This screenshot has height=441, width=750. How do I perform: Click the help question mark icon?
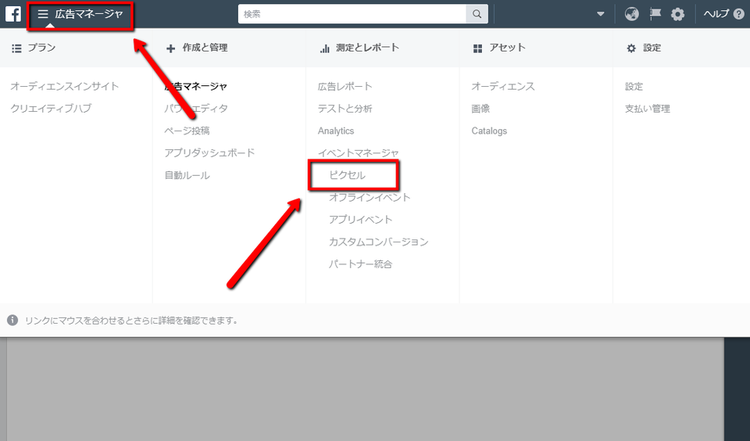tap(739, 14)
